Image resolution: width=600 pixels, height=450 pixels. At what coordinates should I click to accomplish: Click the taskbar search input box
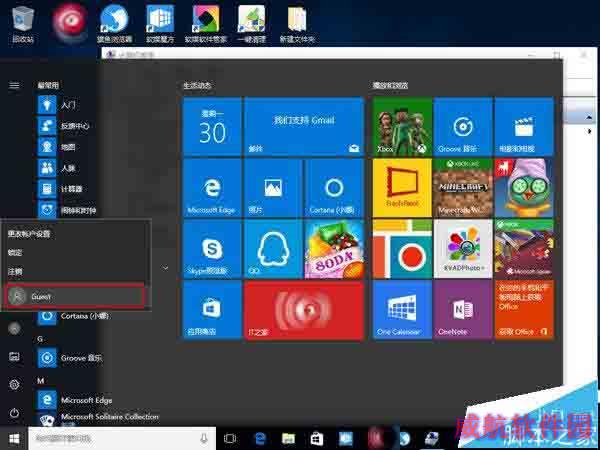coord(122,439)
